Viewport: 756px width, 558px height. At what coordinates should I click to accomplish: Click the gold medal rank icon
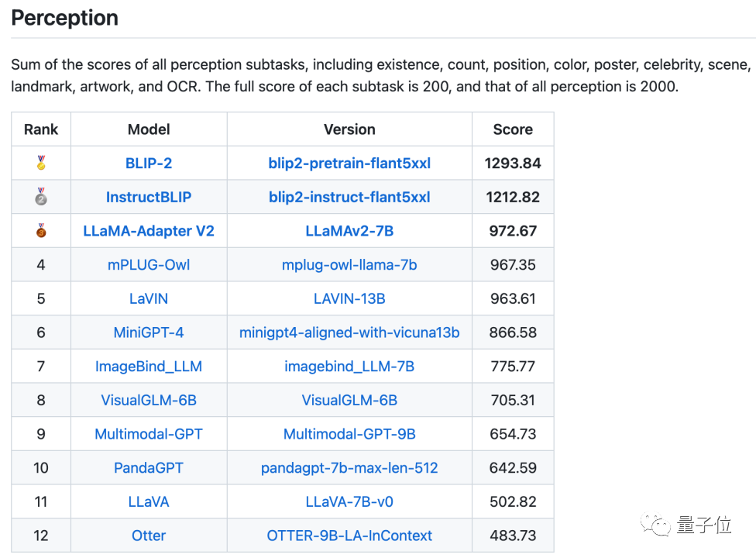click(41, 163)
